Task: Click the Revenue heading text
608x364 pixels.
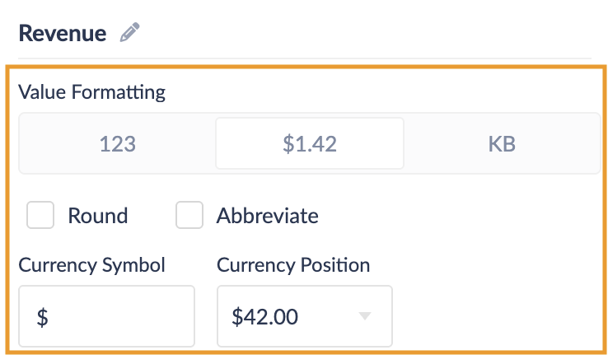Action: coord(63,33)
